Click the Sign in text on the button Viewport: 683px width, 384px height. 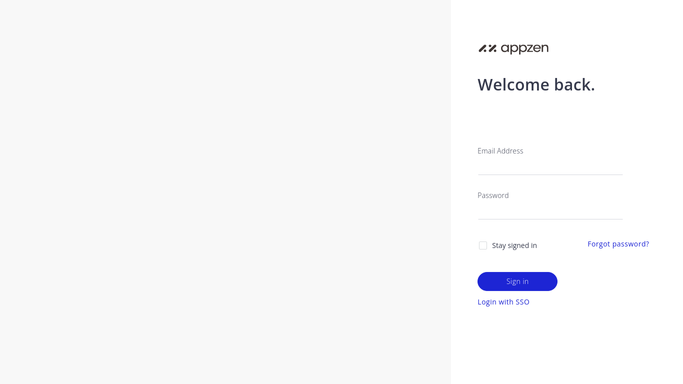517,281
